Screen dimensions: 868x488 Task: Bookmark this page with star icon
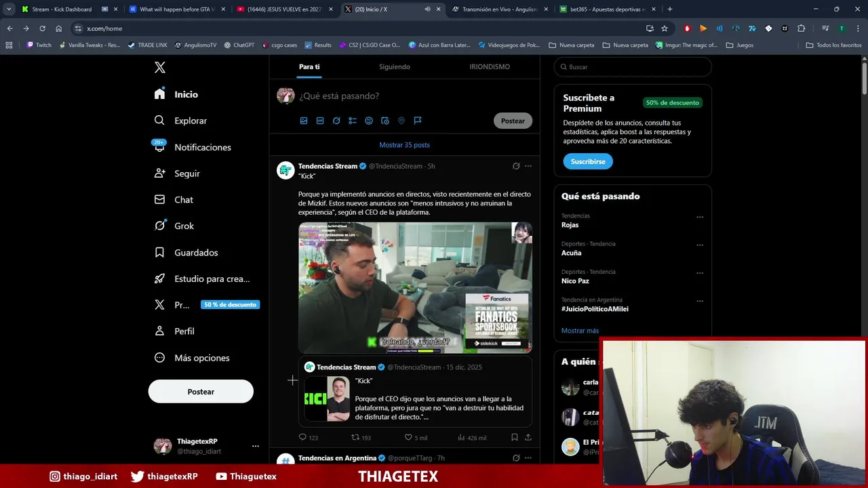[665, 28]
